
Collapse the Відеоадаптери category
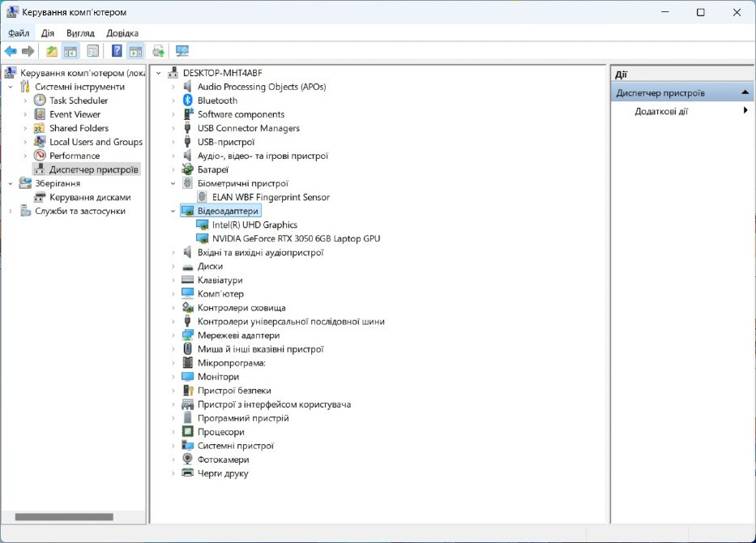click(173, 211)
